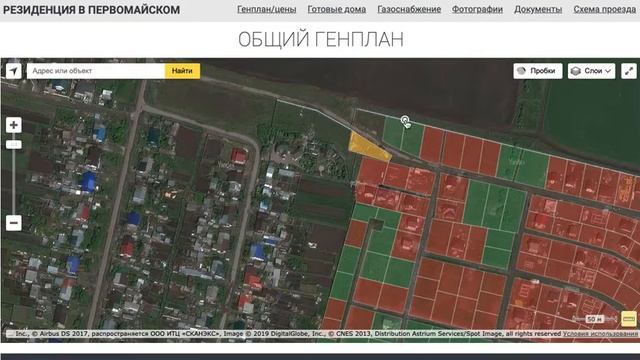Click the ruler measurement tool icon
The width and height of the screenshot is (640, 360).
(629, 319)
